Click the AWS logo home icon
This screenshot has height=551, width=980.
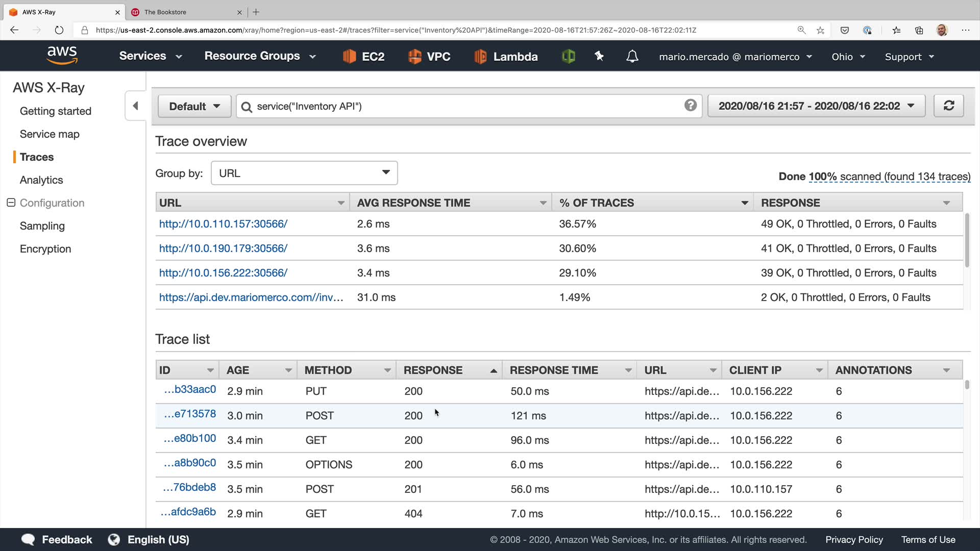[62, 55]
